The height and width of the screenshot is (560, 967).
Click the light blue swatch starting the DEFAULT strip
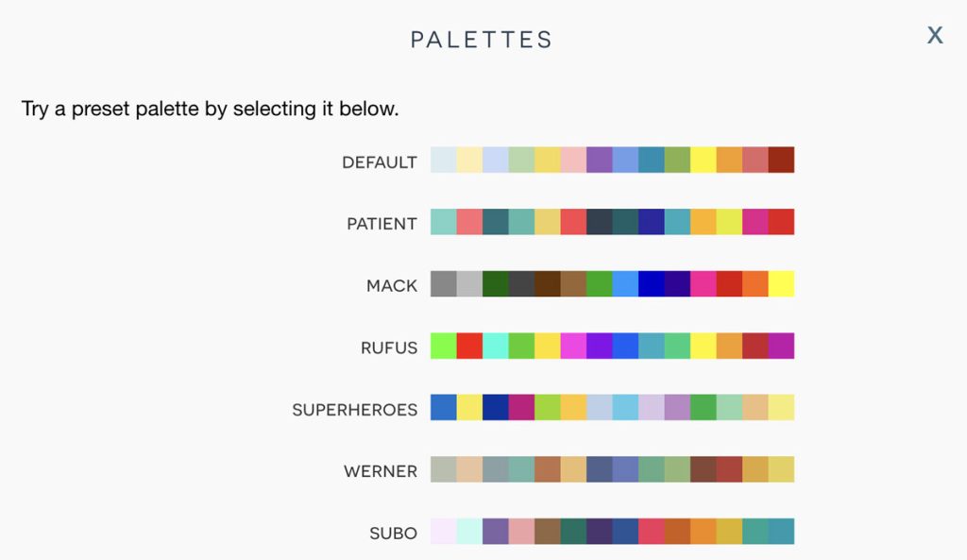click(x=443, y=161)
